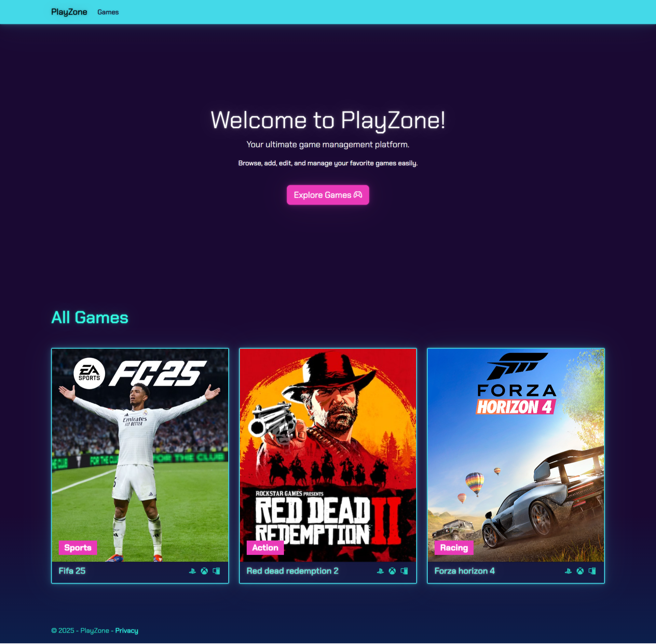
Task: Click PC icon on Forza horizon 4
Action: coord(592,571)
